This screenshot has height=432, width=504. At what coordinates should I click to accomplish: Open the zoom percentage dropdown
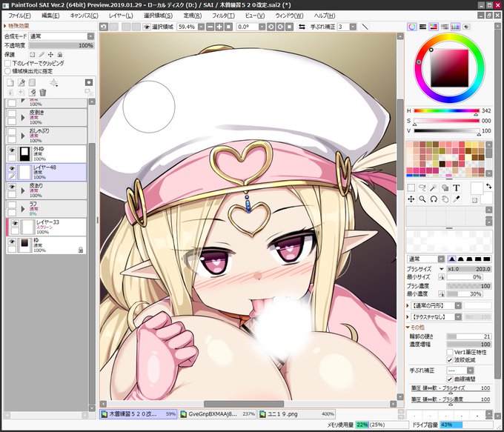click(201, 27)
